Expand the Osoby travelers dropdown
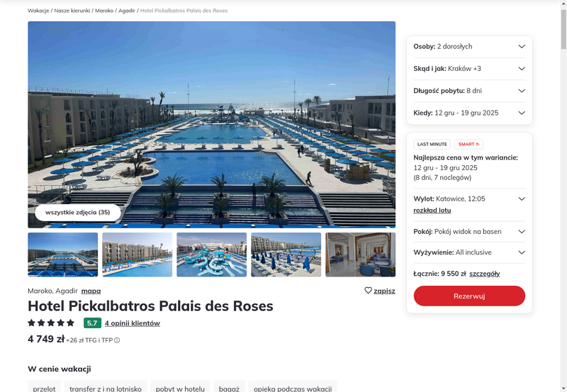Viewport: 567px width, 392px height. [469, 47]
